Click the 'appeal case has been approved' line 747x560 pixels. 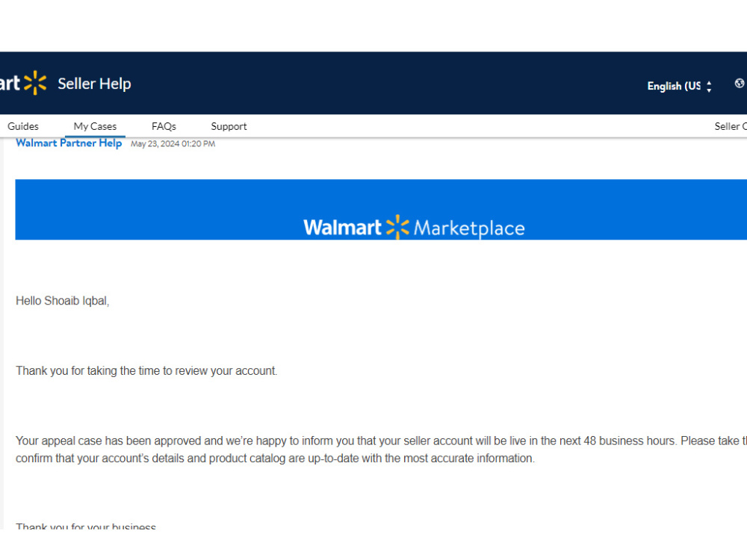tap(381, 441)
